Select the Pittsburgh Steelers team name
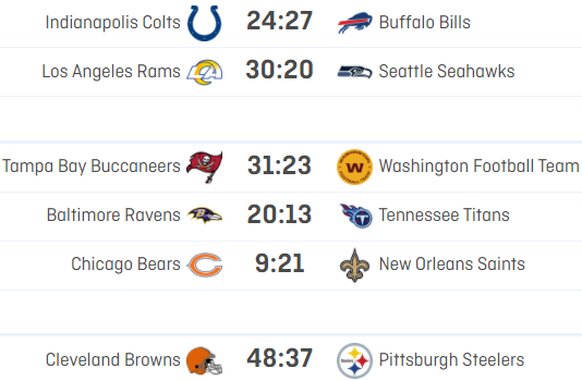The image size is (582, 381). (x=451, y=360)
